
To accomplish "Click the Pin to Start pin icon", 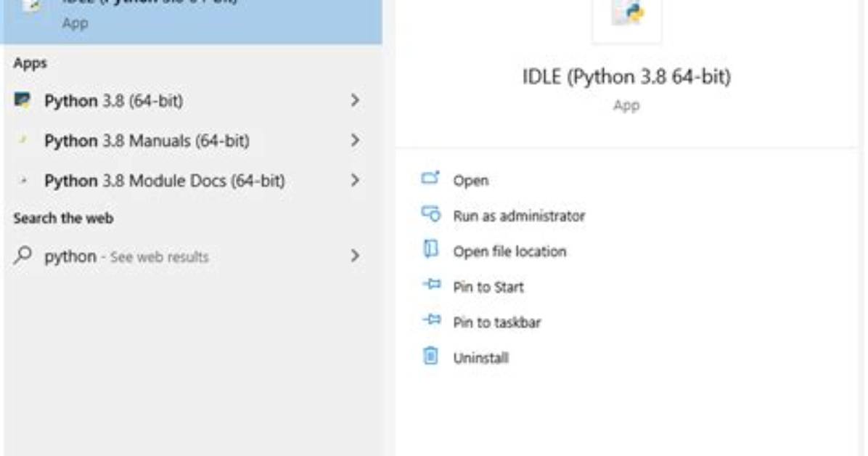I will [x=432, y=285].
